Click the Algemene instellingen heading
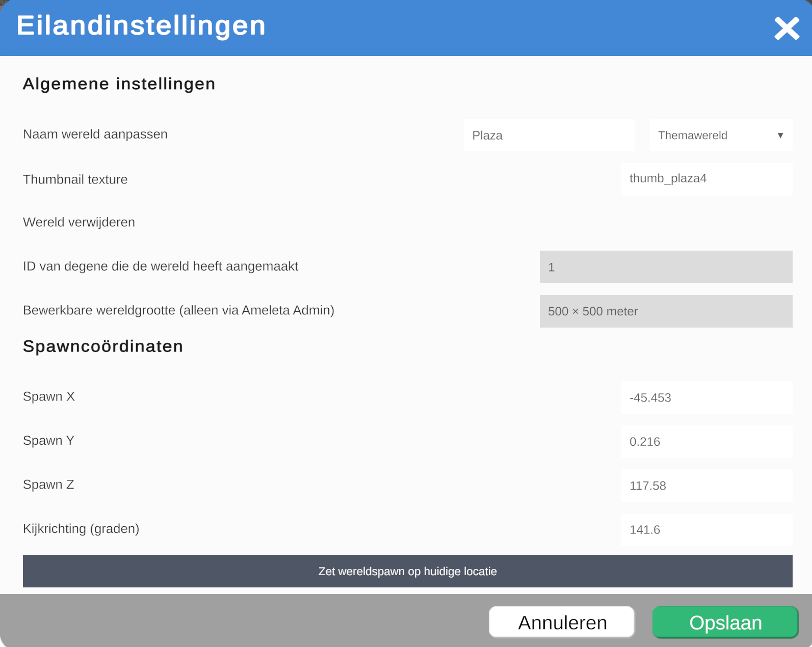 coord(119,84)
